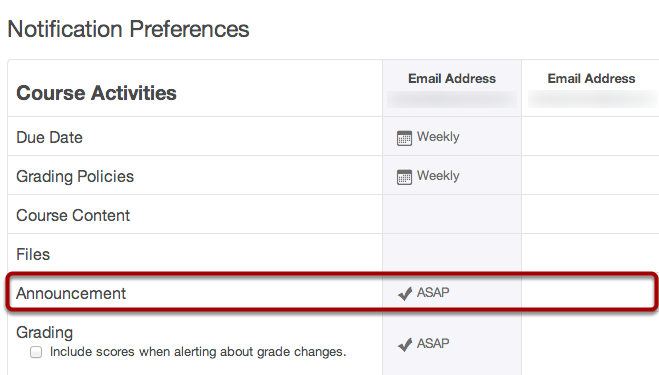Click Announcement second email column cell

coord(588,292)
